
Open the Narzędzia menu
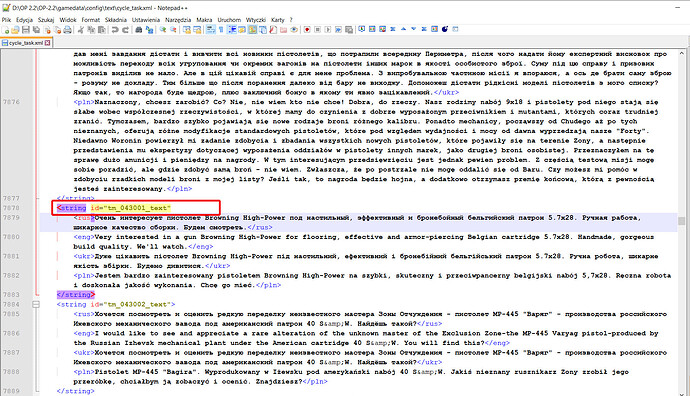click(x=178, y=20)
